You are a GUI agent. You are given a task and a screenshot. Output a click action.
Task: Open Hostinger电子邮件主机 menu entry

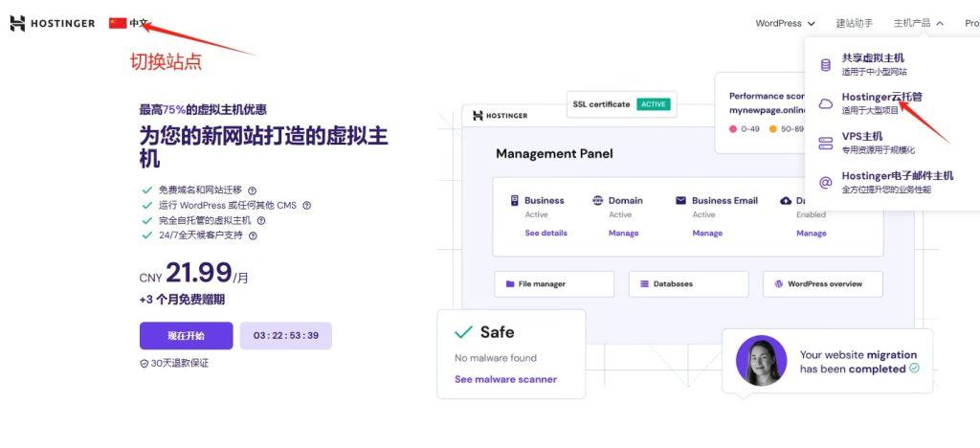click(x=898, y=175)
